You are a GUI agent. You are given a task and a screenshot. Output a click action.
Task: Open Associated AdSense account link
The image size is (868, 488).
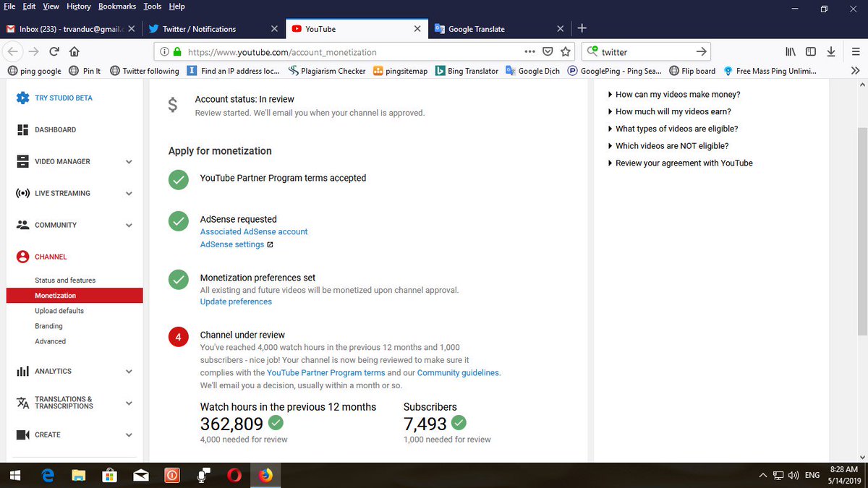tap(254, 232)
